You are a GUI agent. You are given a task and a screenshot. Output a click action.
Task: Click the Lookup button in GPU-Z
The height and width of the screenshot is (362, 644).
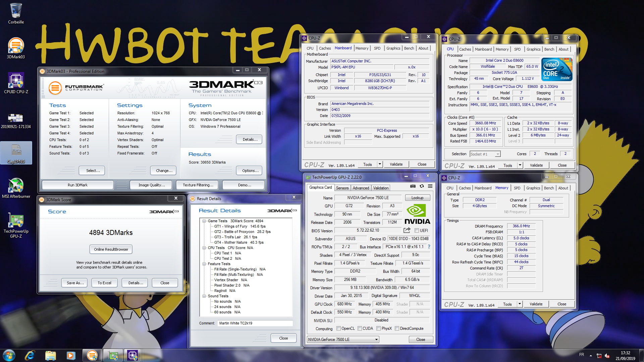pyautogui.click(x=417, y=198)
